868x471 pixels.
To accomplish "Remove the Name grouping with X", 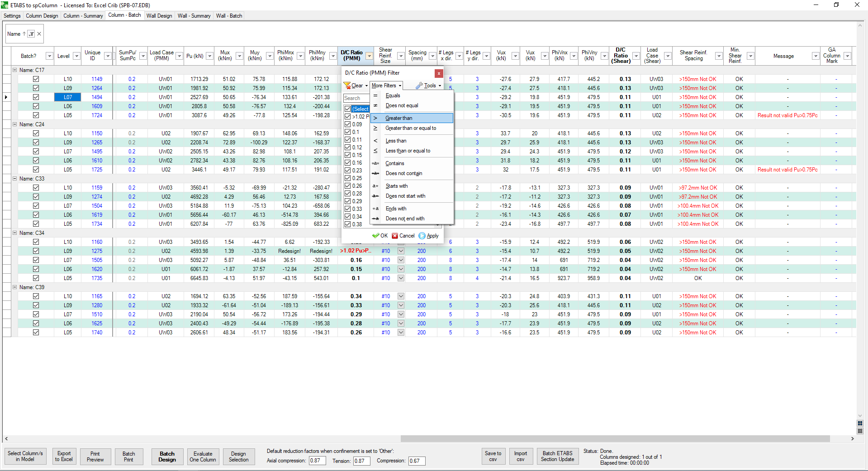I will [x=39, y=34].
